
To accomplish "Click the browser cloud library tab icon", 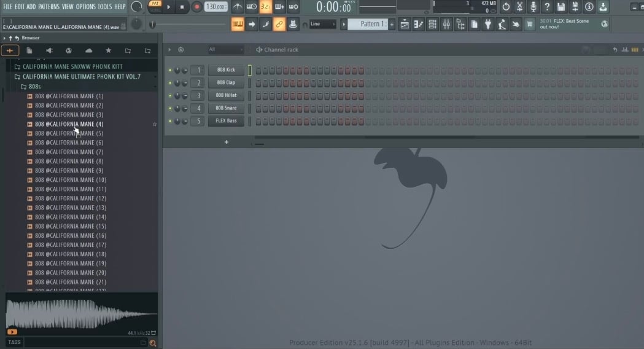I will point(89,50).
